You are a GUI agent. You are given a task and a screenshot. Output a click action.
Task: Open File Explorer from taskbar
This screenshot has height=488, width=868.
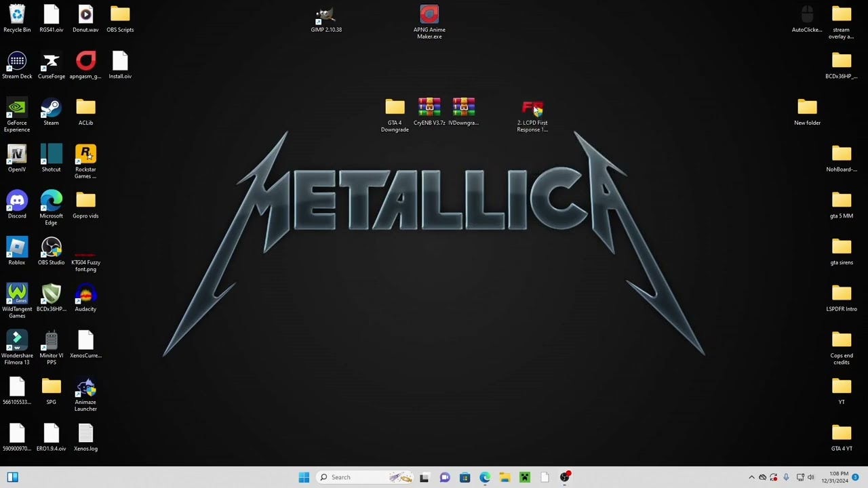click(505, 477)
